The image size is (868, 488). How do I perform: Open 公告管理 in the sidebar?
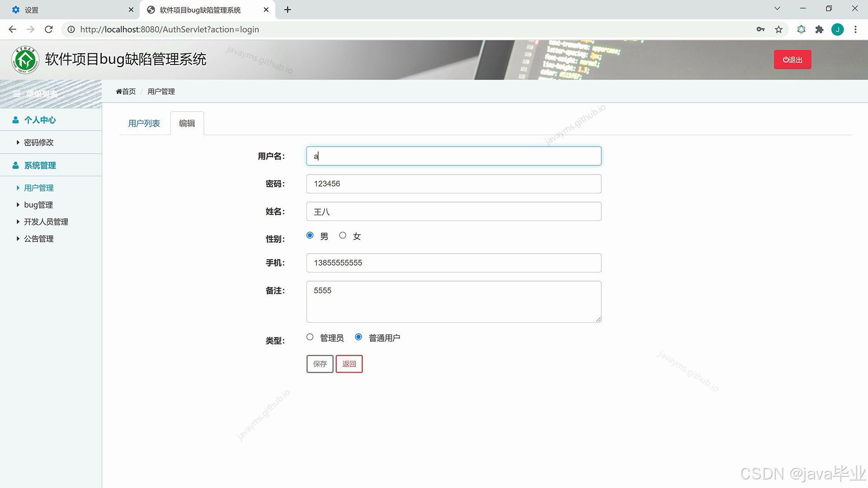point(38,239)
